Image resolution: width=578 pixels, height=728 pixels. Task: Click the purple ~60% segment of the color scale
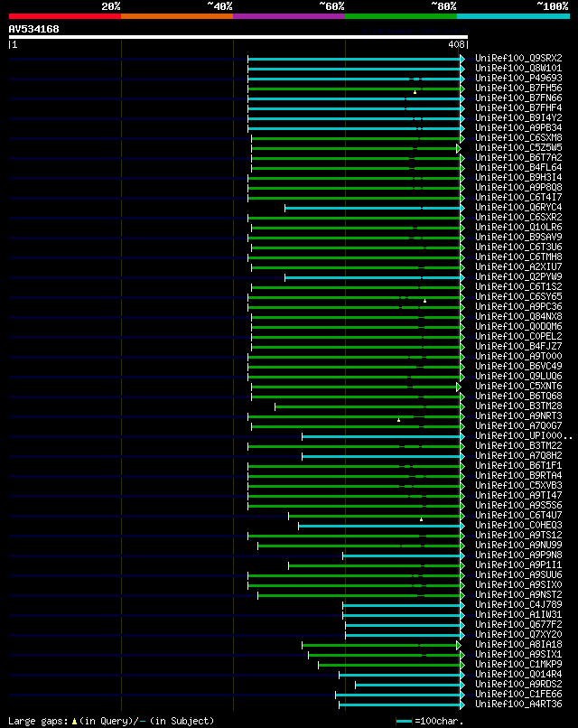pos(289,16)
